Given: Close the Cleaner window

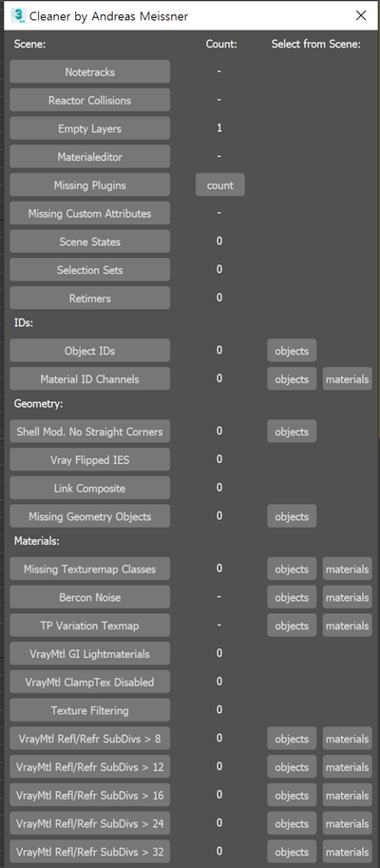Looking at the screenshot, I should [x=361, y=16].
